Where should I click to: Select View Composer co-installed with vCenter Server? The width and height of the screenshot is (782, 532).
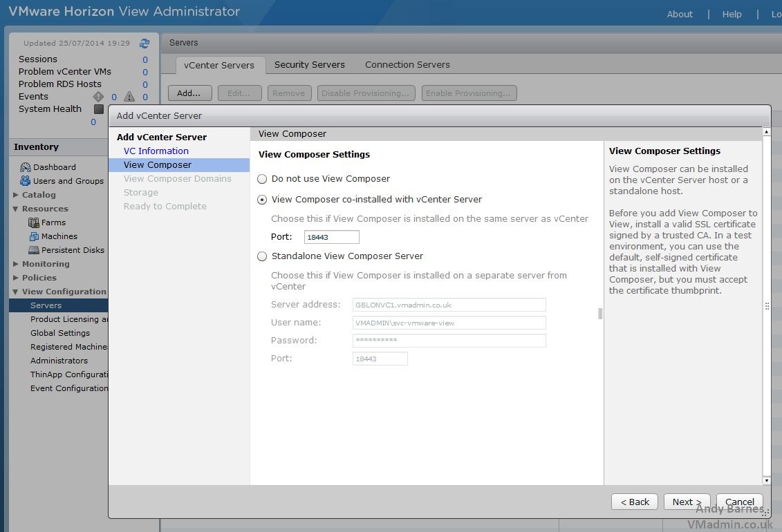[262, 200]
